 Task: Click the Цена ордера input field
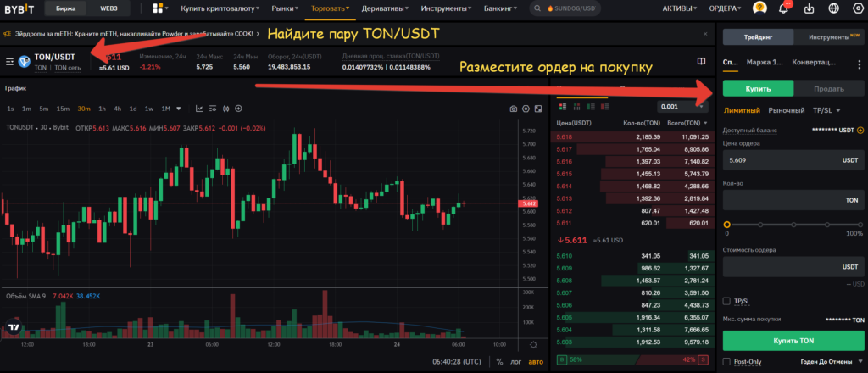pos(793,160)
